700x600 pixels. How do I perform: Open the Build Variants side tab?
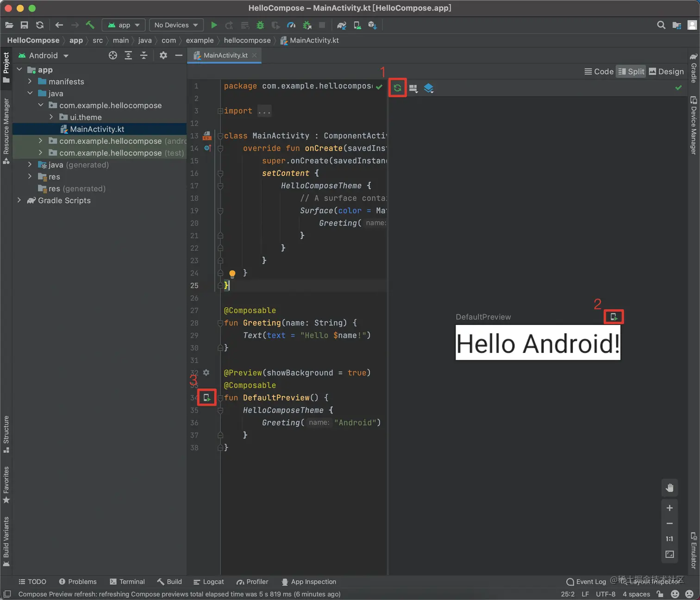click(x=6, y=542)
